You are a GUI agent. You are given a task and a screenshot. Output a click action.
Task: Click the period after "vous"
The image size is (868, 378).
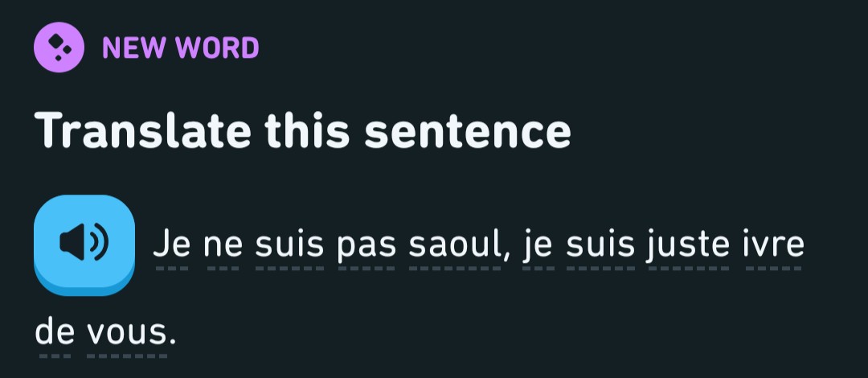(x=171, y=338)
